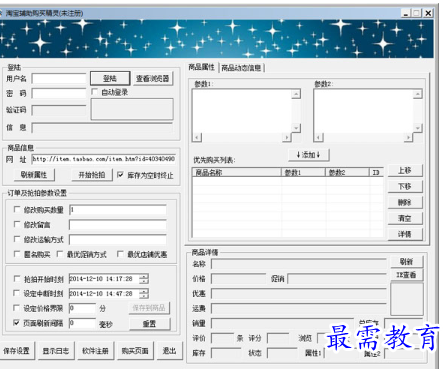Click the IE查看 button
Screen dimensions: 448x369
pyautogui.click(x=406, y=275)
